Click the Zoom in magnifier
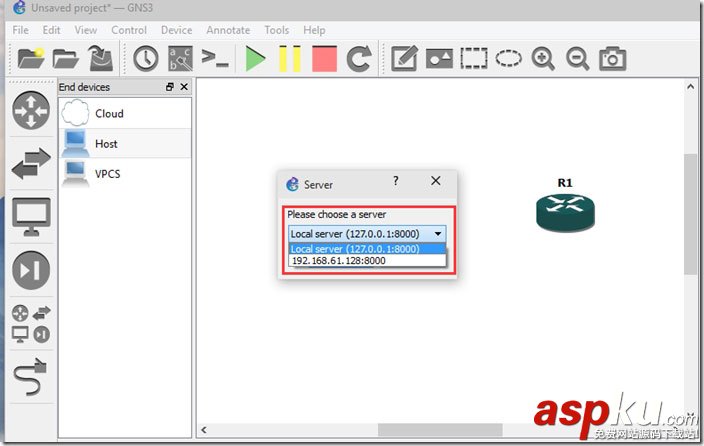The image size is (704, 446). click(x=543, y=59)
